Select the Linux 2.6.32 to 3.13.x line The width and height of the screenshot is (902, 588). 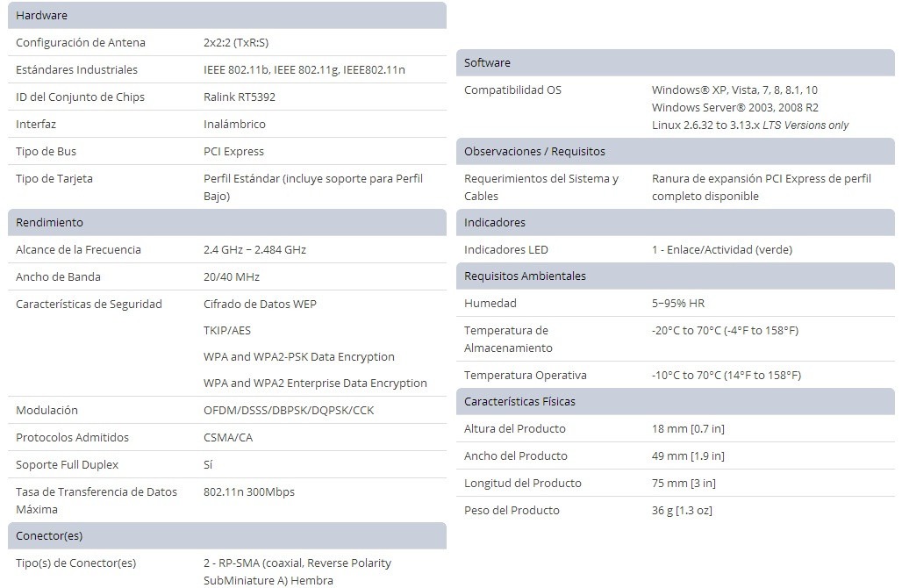tap(750, 125)
